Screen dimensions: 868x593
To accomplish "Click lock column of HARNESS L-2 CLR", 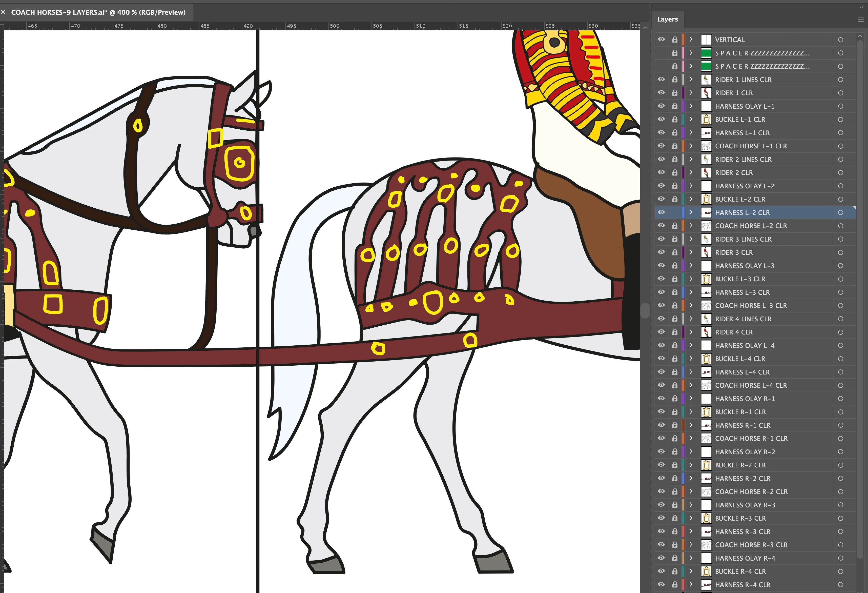I will tap(674, 213).
